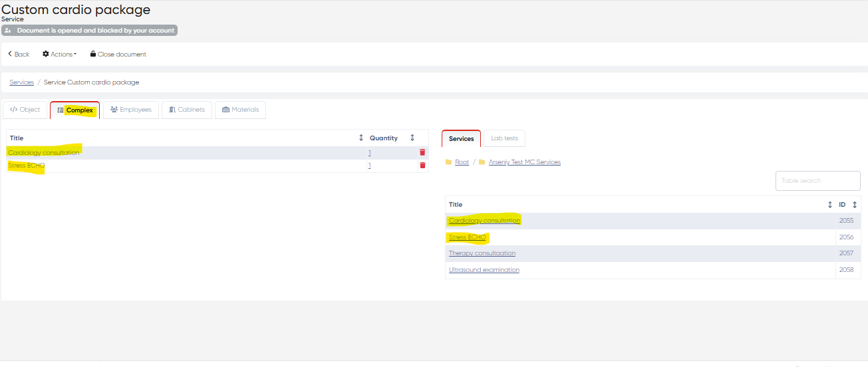
Task: Switch to the Object tab
Action: coord(25,110)
